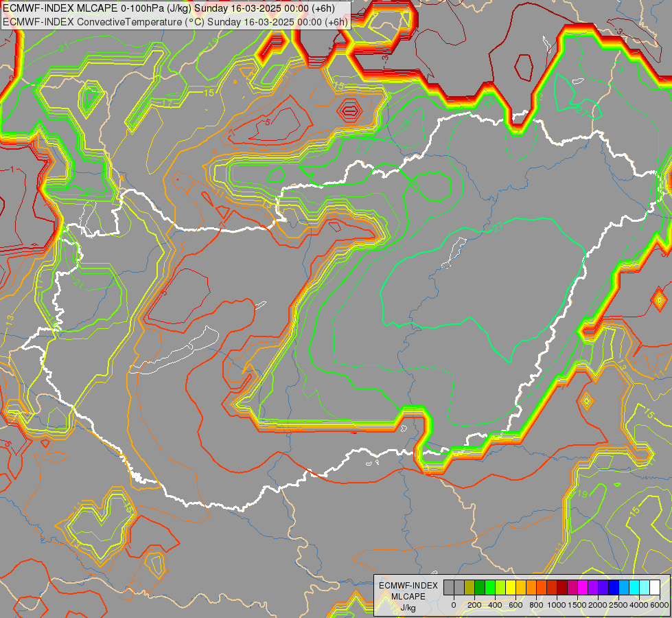Click the bright green legend swatch

pyautogui.click(x=490, y=587)
